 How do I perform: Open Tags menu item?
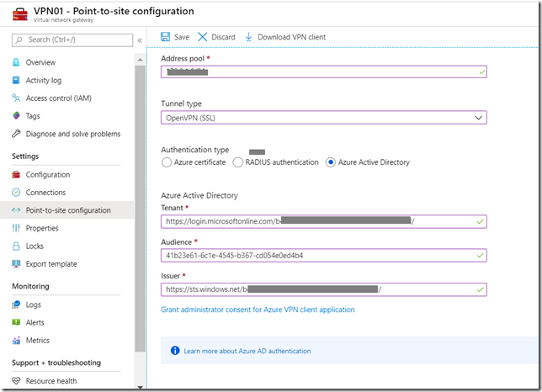pyautogui.click(x=33, y=116)
